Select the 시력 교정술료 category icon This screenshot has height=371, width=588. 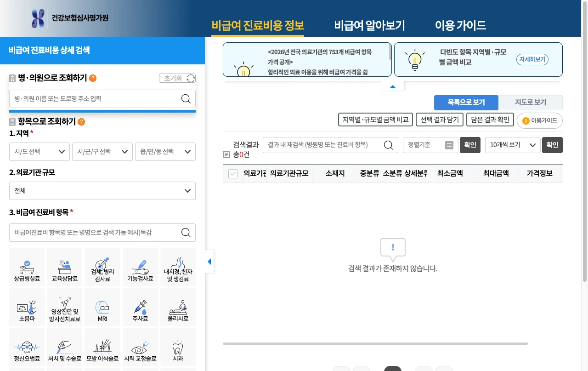tap(140, 347)
